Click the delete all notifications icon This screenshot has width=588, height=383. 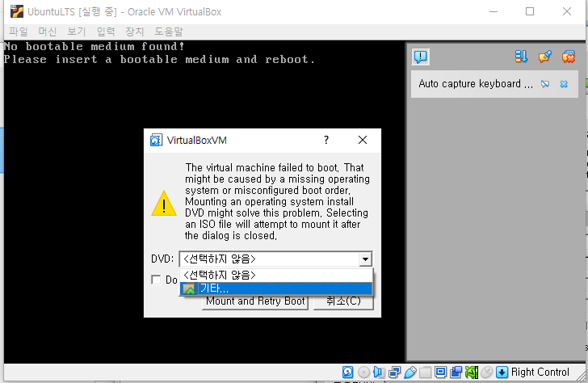[569, 57]
